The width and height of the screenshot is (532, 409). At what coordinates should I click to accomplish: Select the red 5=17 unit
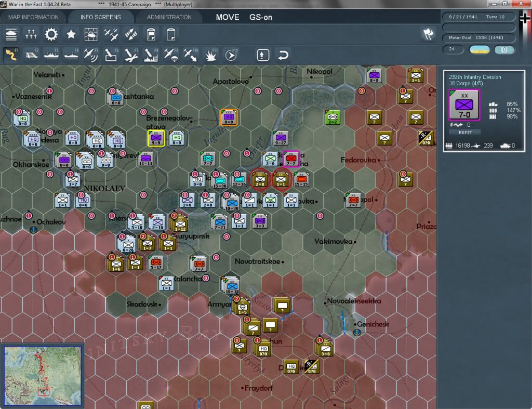[156, 263]
